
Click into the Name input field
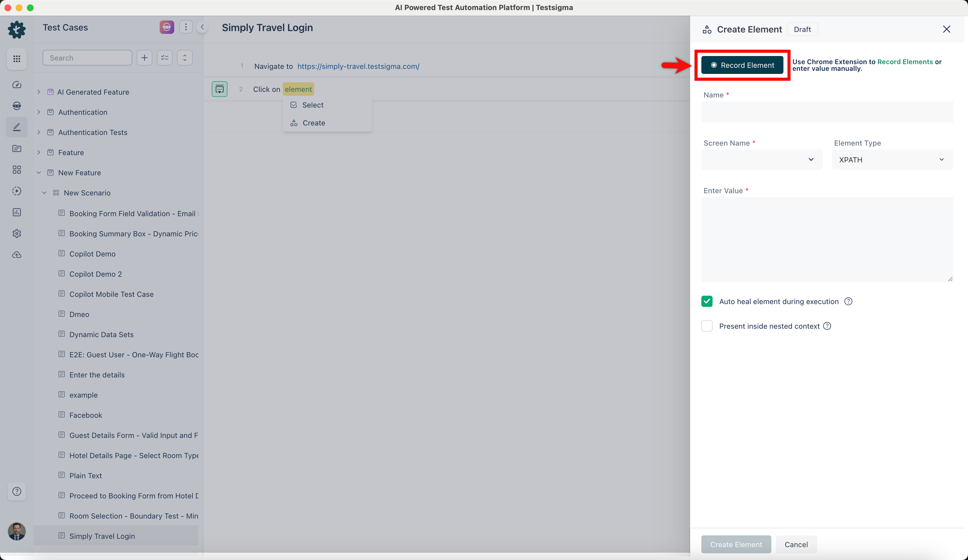click(x=827, y=112)
